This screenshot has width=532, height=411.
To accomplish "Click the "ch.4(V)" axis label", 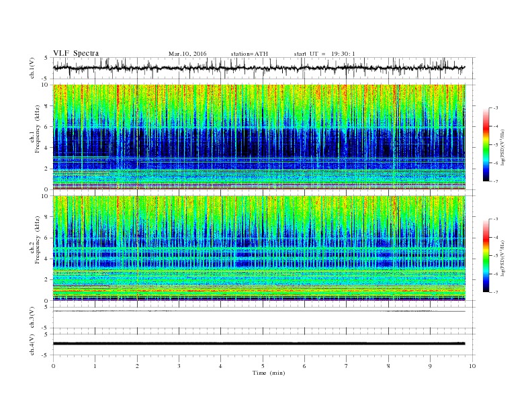I will 32,345.
